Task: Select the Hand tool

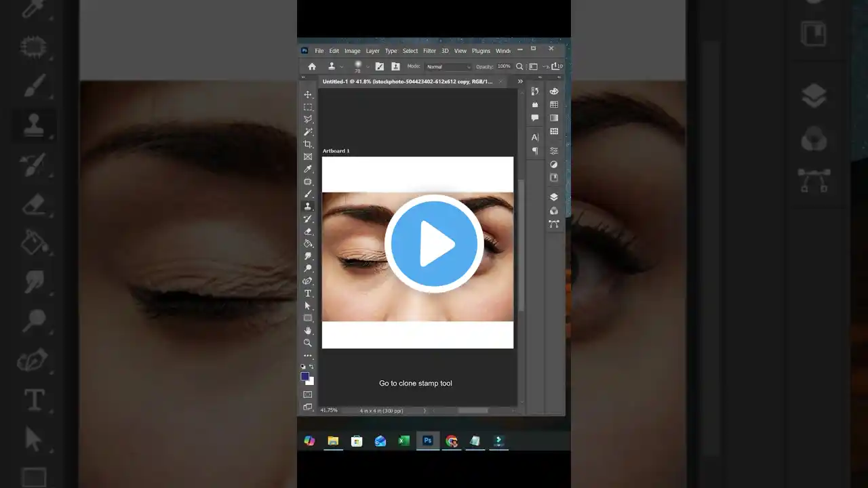Action: click(x=308, y=331)
